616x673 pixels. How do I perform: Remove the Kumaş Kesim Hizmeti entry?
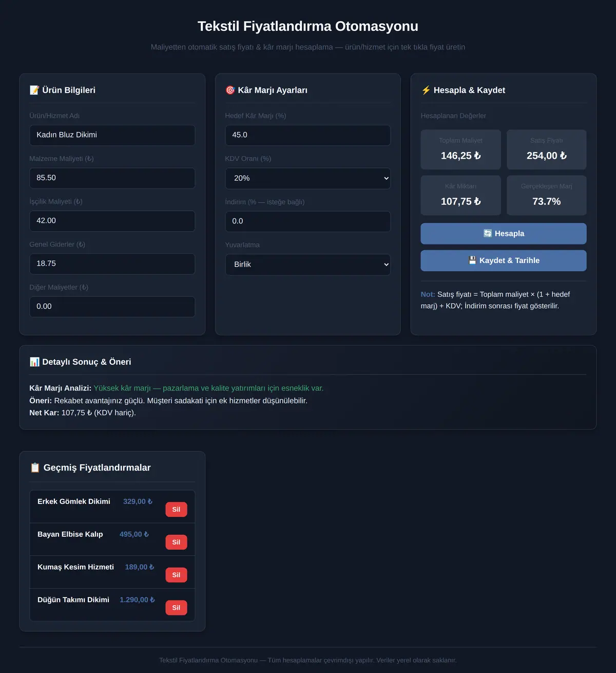[176, 575]
